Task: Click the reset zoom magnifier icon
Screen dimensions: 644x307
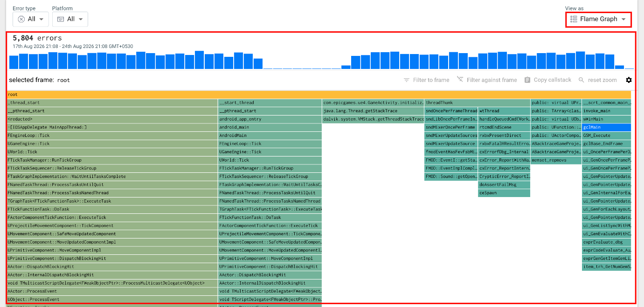Action: 581,80
